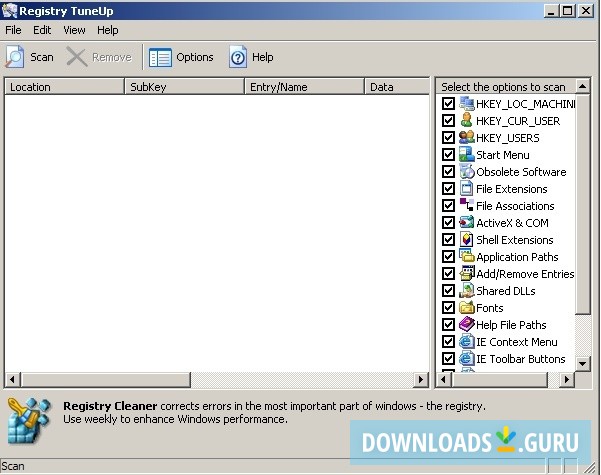Uncheck the HKEY_CUR_USER checkbox
Viewport: 601px width, 475px height.
click(x=448, y=120)
